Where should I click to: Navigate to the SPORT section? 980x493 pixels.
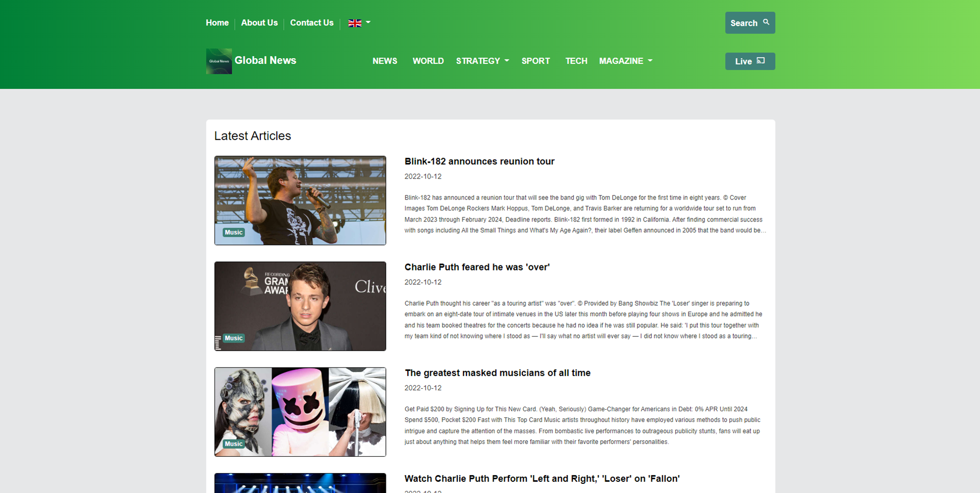pyautogui.click(x=535, y=61)
